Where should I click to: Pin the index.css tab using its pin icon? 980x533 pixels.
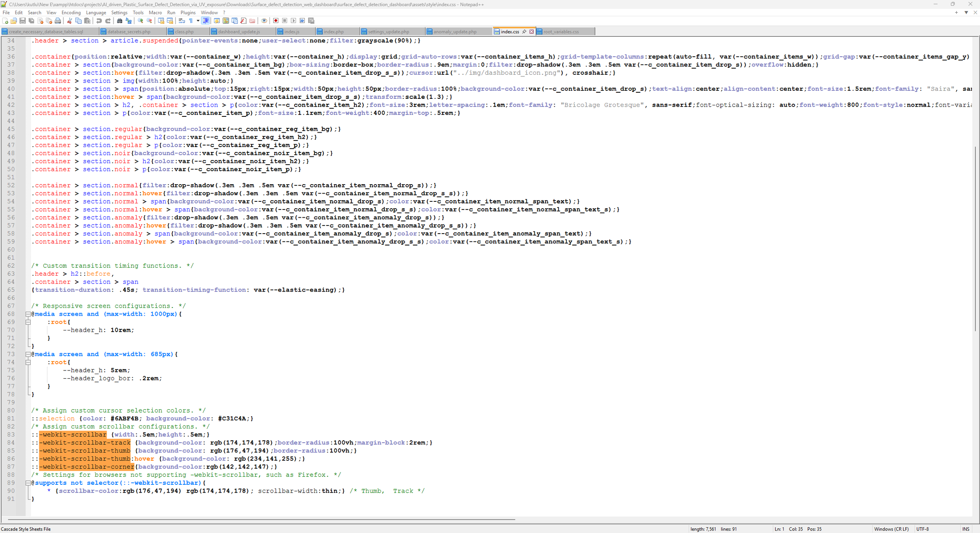coord(524,31)
